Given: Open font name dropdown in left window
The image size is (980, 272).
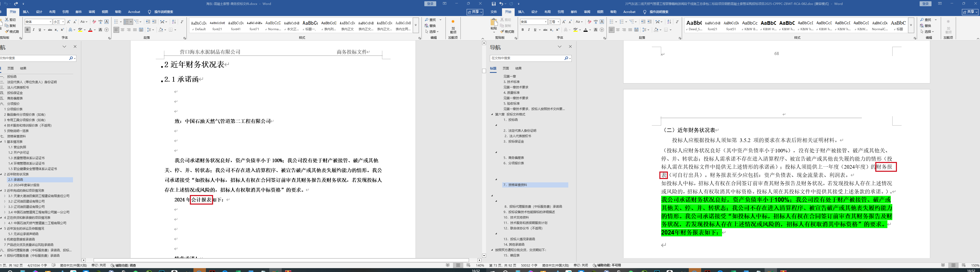Looking at the screenshot, I should point(50,22).
